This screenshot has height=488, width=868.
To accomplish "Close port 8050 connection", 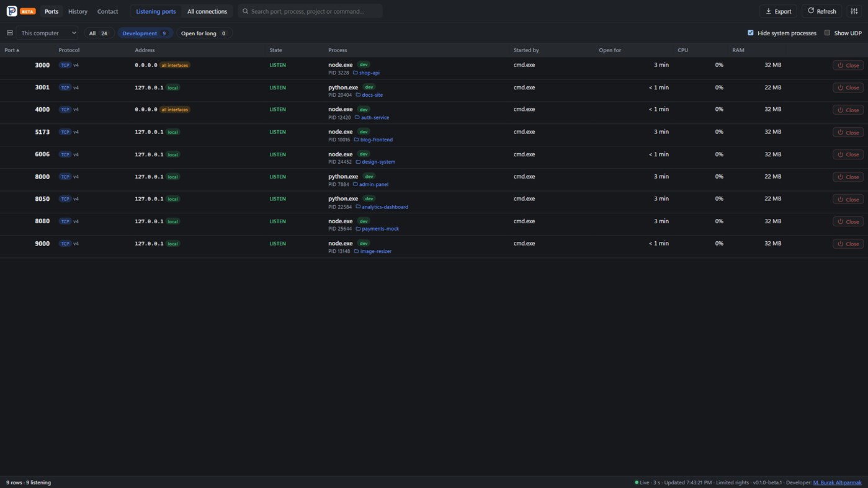I will (848, 199).
